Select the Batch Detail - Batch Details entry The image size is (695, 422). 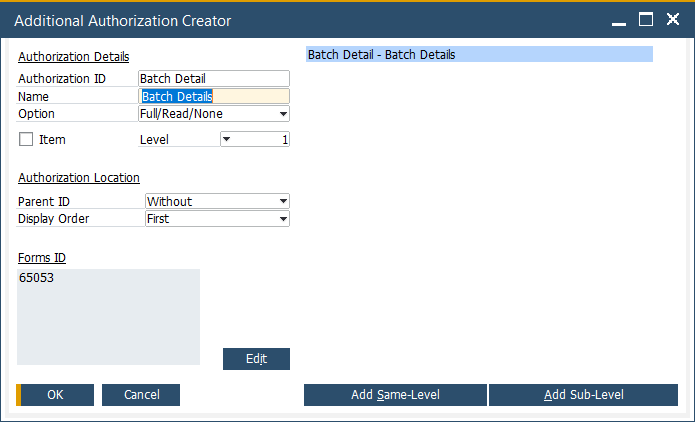(480, 55)
